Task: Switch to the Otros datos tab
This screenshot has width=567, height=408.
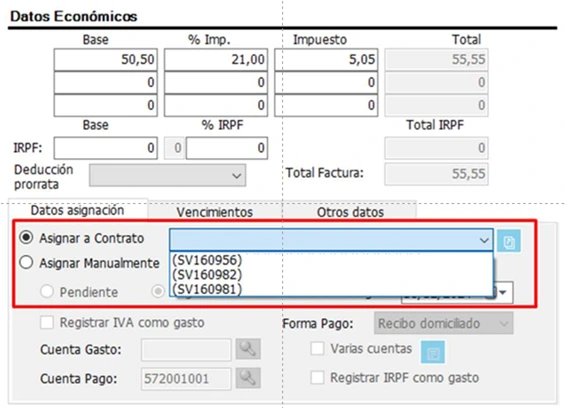Action: tap(350, 212)
